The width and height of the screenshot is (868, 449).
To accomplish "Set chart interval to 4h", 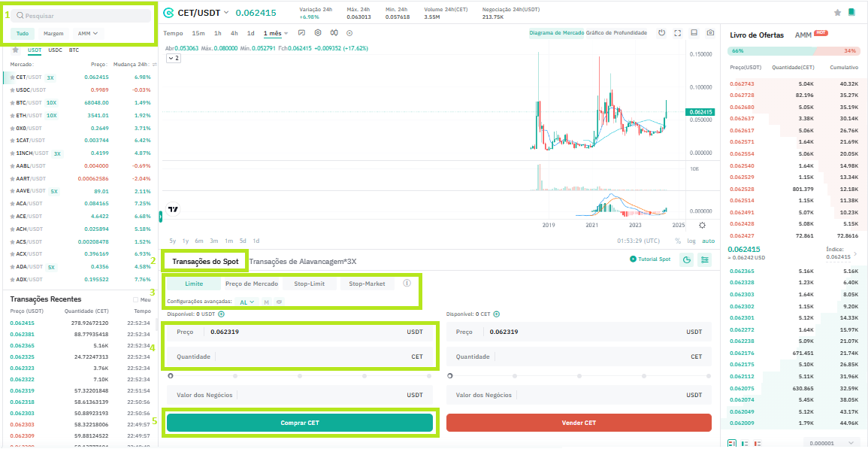I will point(234,33).
